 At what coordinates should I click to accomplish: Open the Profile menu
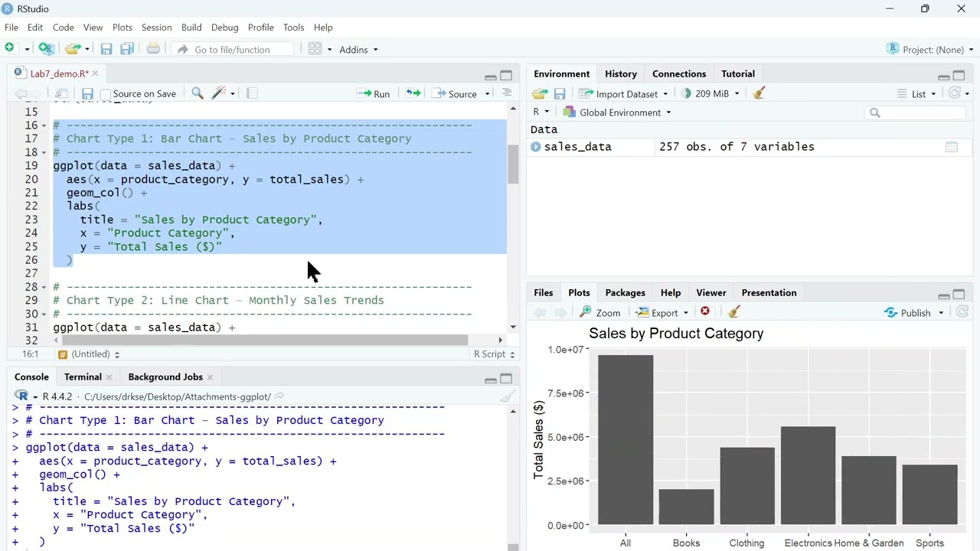[260, 28]
